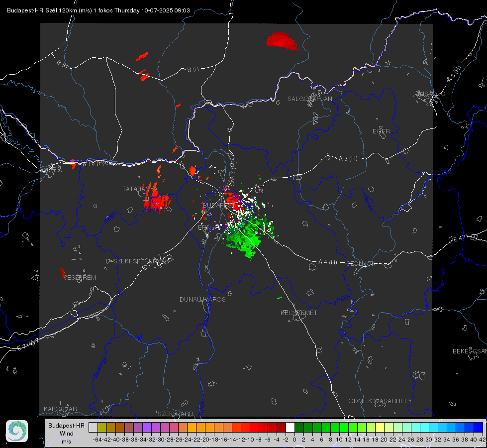Viewport: 487px width, 448px height.
Task: Click the large red echo in the north
Action: pyautogui.click(x=282, y=40)
